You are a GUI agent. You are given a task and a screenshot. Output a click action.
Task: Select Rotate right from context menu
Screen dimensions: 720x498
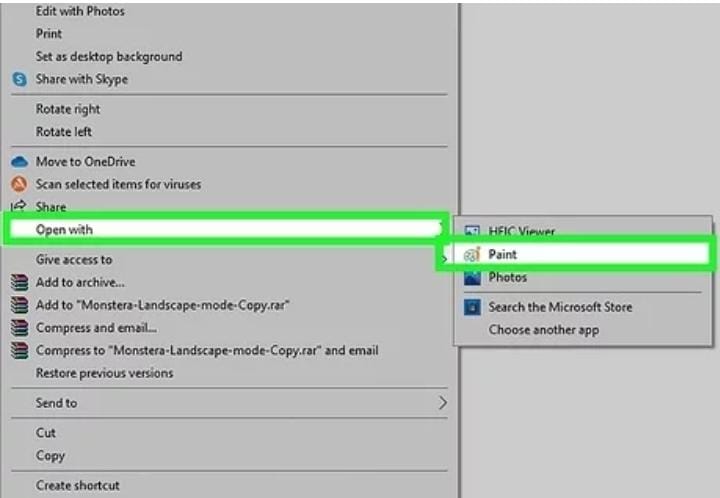[x=68, y=109]
